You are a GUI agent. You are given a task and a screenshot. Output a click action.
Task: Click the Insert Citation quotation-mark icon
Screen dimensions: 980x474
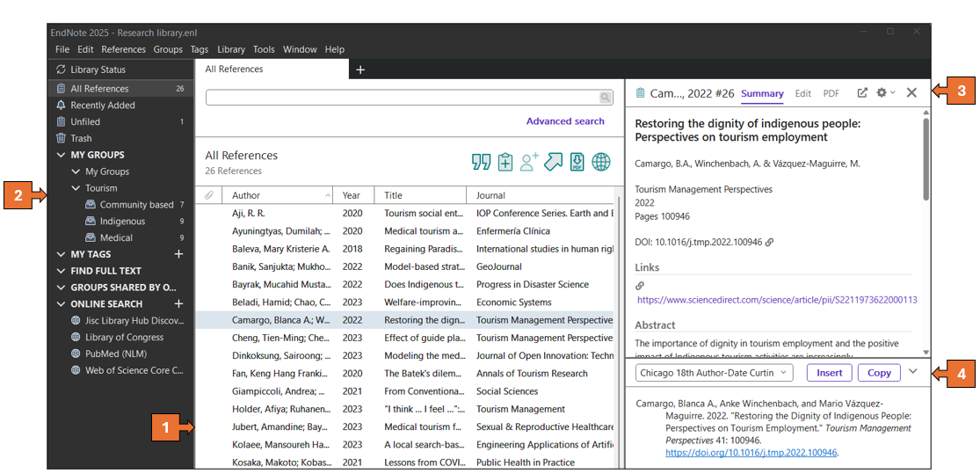pos(481,162)
